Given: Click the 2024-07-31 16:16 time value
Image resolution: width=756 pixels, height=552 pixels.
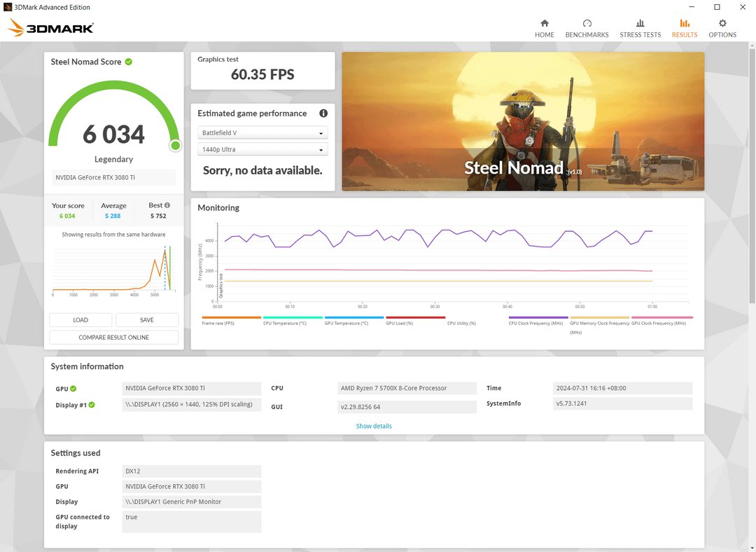Looking at the screenshot, I should pyautogui.click(x=622, y=388).
